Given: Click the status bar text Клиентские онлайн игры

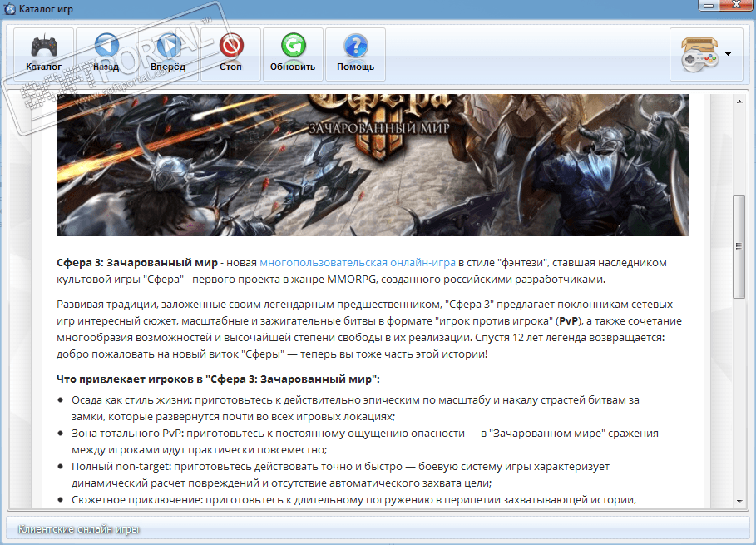Looking at the screenshot, I should (78, 529).
